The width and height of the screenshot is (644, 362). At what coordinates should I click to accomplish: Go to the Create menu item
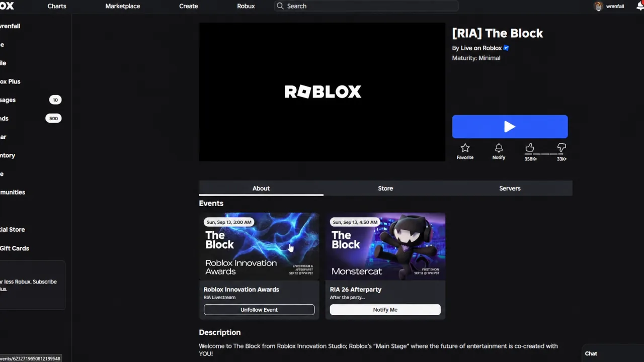[x=189, y=6]
